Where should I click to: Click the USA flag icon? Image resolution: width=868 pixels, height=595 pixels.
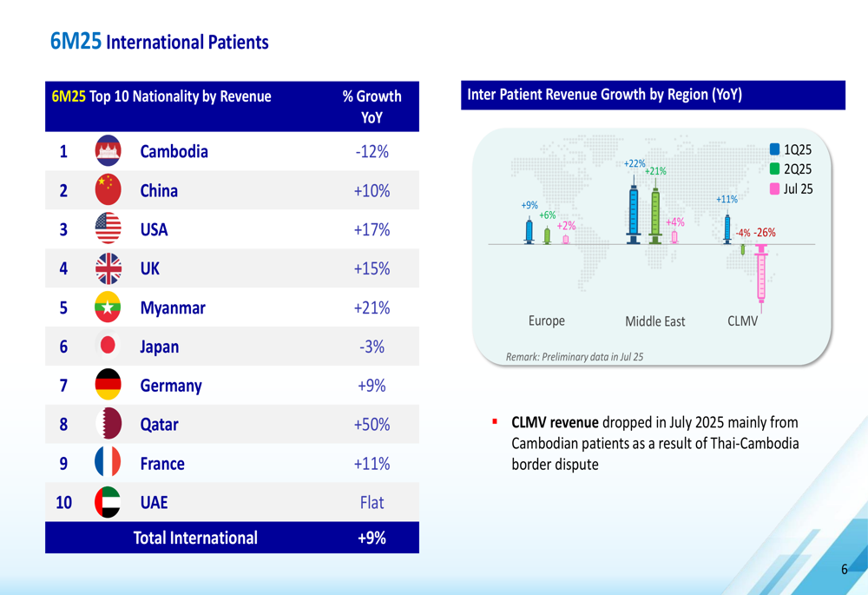108,228
